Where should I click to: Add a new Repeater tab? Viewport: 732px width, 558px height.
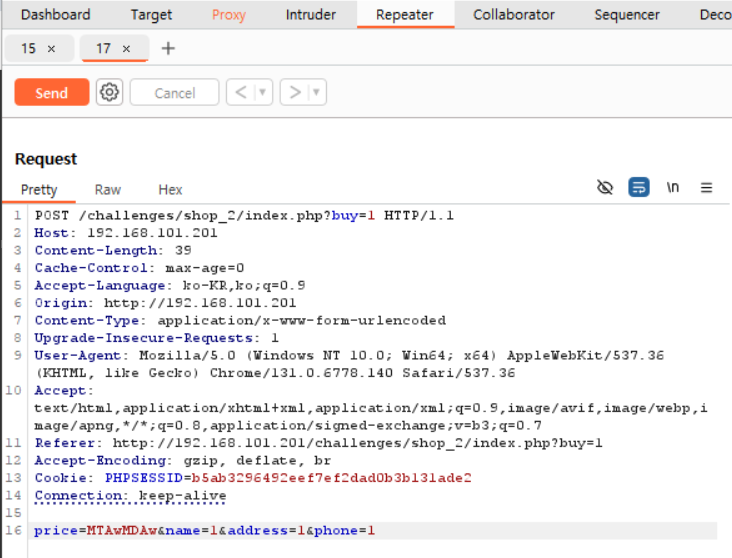tap(168, 48)
